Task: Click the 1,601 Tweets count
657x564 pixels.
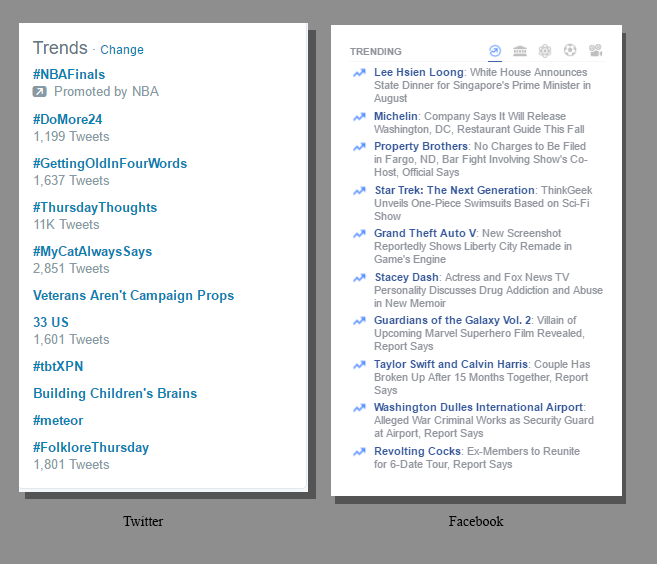Action: tap(71, 339)
